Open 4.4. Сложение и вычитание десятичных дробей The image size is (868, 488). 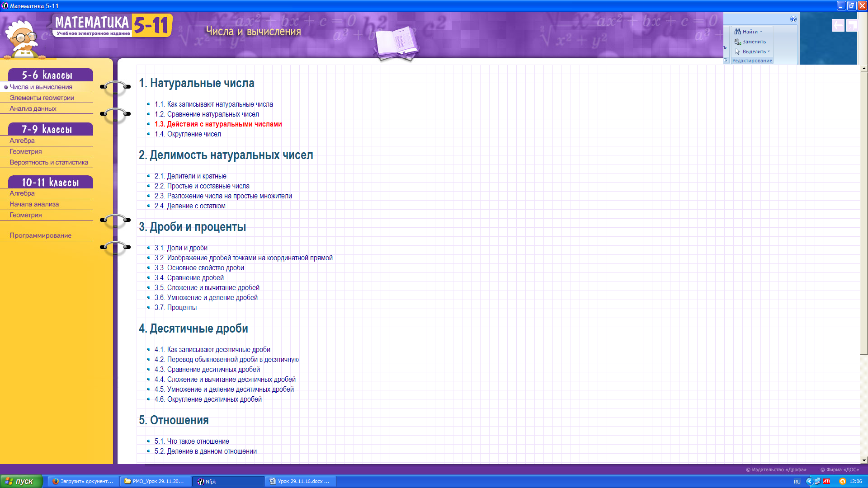pyautogui.click(x=225, y=379)
